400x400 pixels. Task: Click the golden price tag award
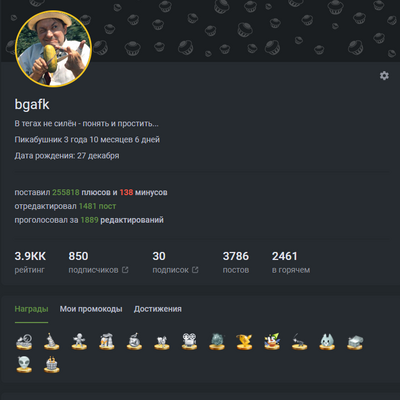pyautogui.click(x=244, y=341)
